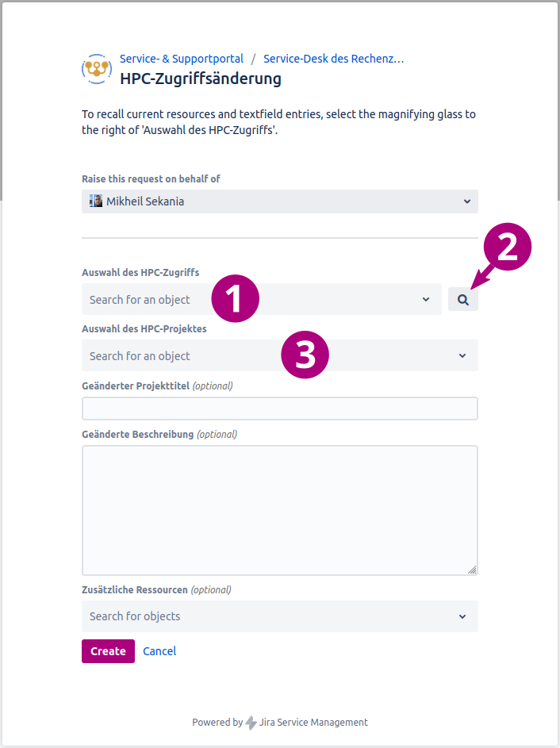Click the Jira Service Management lightning logo
Screen dimensions: 560x748
[x=251, y=723]
